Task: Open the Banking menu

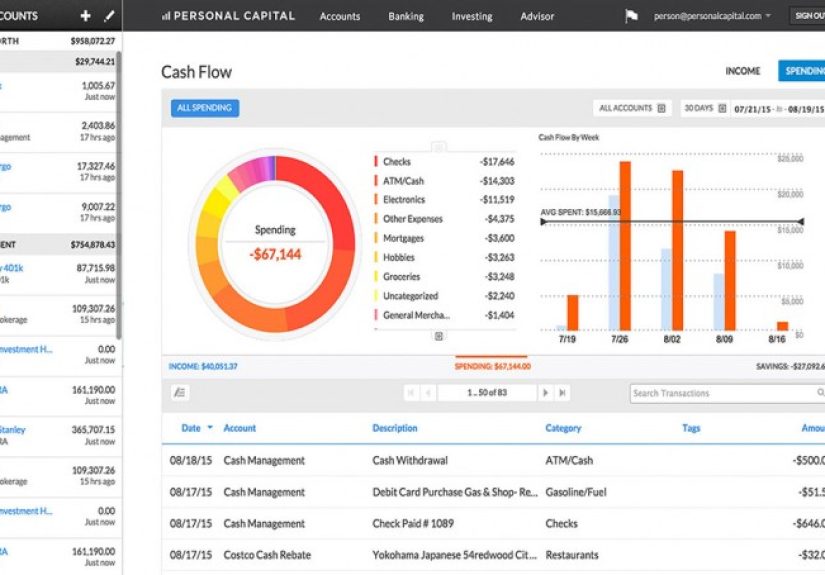Action: tap(406, 16)
